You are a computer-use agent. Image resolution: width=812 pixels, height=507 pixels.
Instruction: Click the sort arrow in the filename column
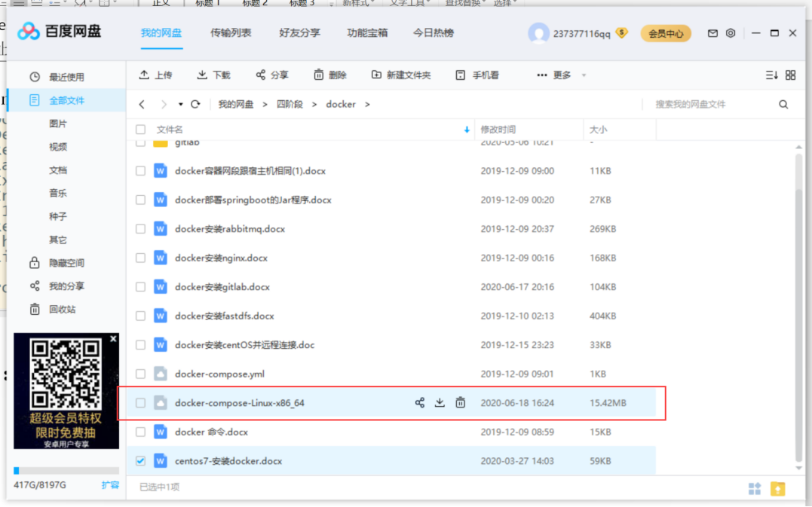coord(467,130)
